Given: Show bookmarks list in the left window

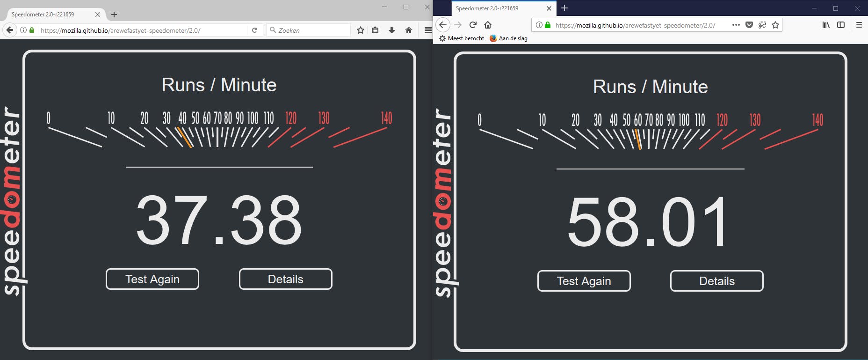Looking at the screenshot, I should point(375,30).
